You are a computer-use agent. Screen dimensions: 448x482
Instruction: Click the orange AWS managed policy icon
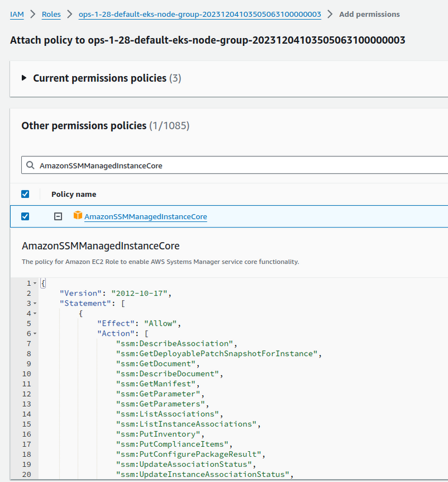(78, 215)
